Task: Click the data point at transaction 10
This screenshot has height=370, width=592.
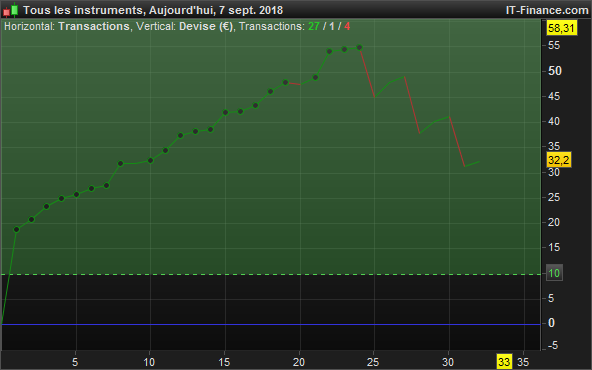Action: click(x=150, y=160)
